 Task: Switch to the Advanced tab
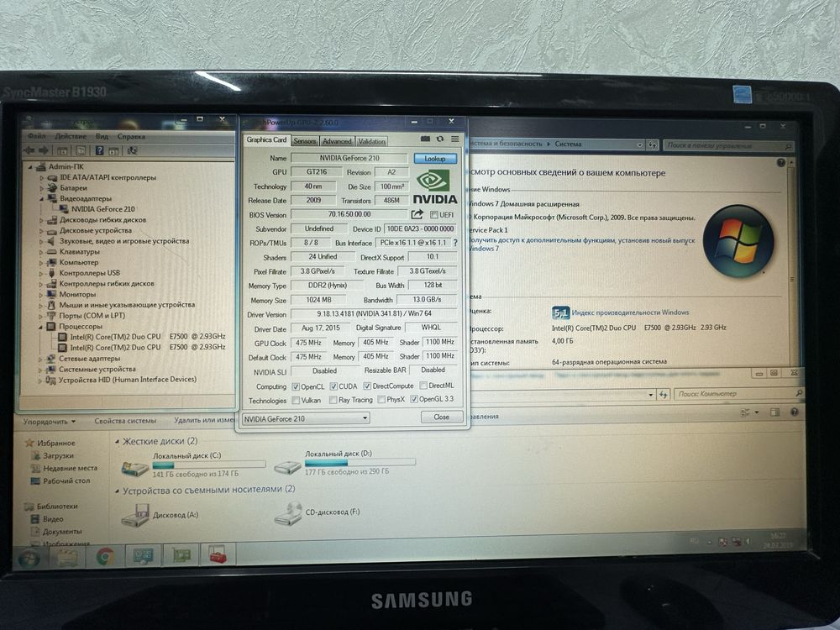click(x=337, y=141)
